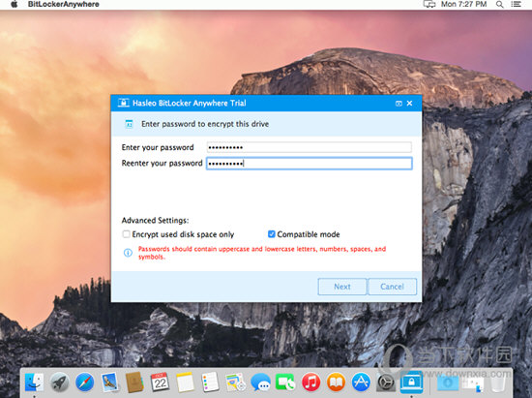
Task: Focus the Reenter your password field
Action: pyautogui.click(x=310, y=164)
